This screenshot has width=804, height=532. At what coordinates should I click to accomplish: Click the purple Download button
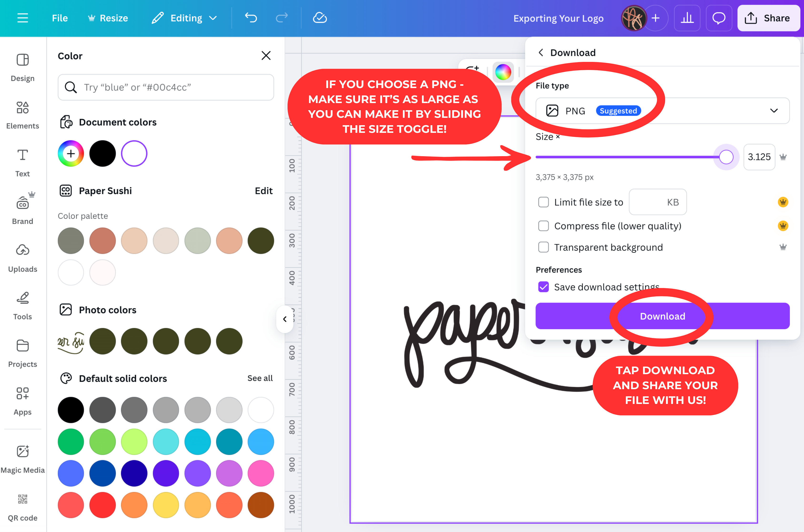[662, 316]
